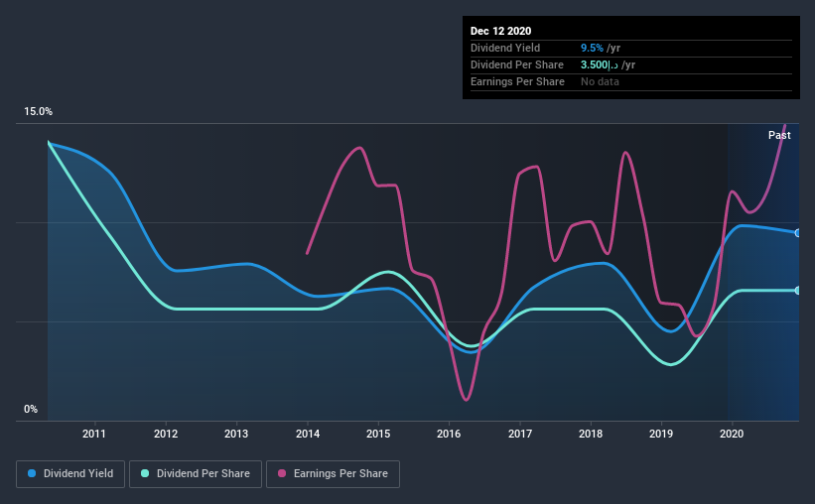
Task: Toggle the Dividend Per Share legend button
Action: pos(196,474)
